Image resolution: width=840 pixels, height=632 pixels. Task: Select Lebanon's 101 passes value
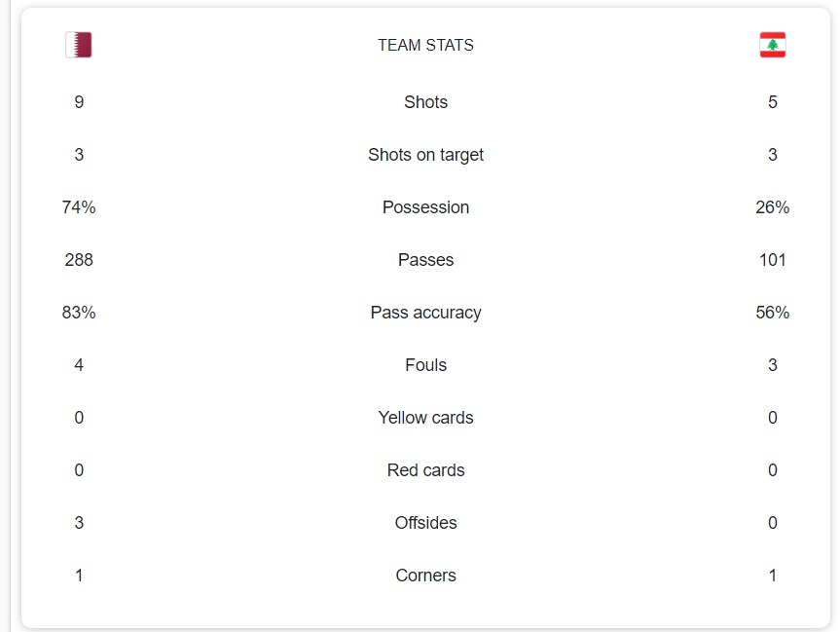pos(772,260)
